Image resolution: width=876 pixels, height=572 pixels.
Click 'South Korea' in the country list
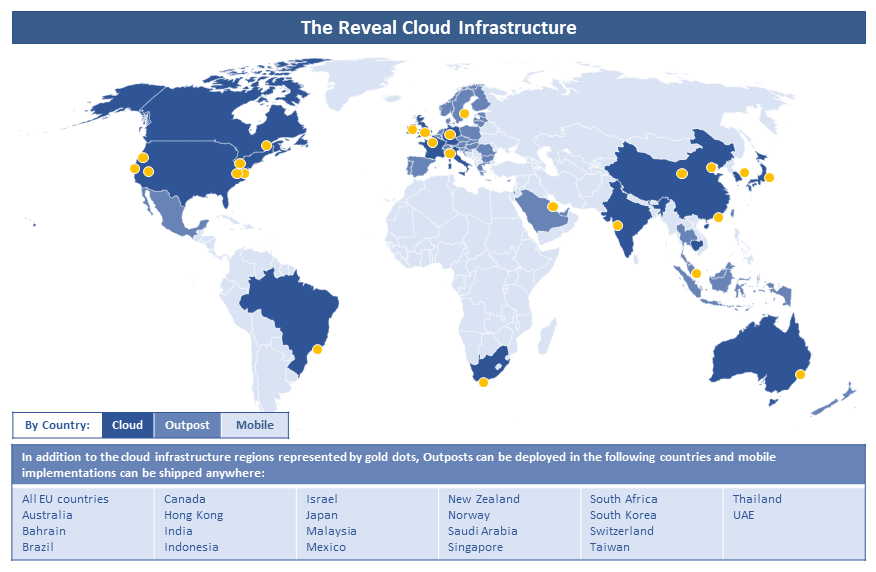[x=623, y=515]
